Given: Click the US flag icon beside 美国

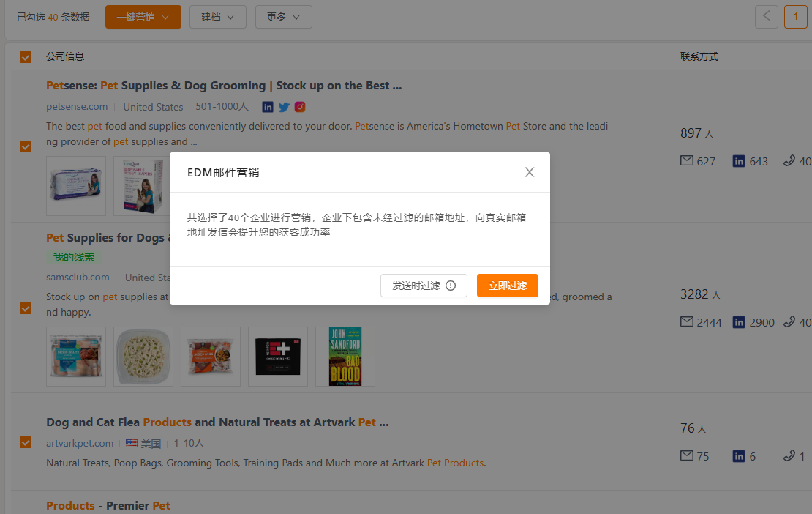Looking at the screenshot, I should [x=132, y=444].
